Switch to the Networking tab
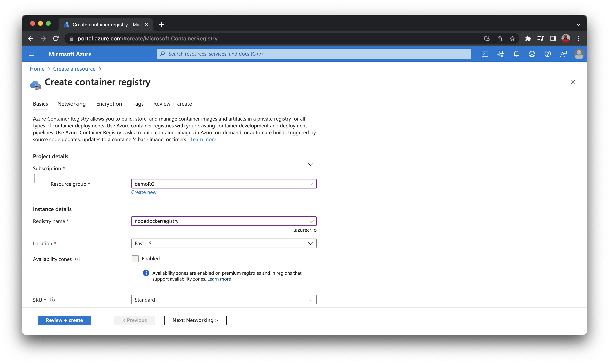The width and height of the screenshot is (609, 364). (x=71, y=104)
